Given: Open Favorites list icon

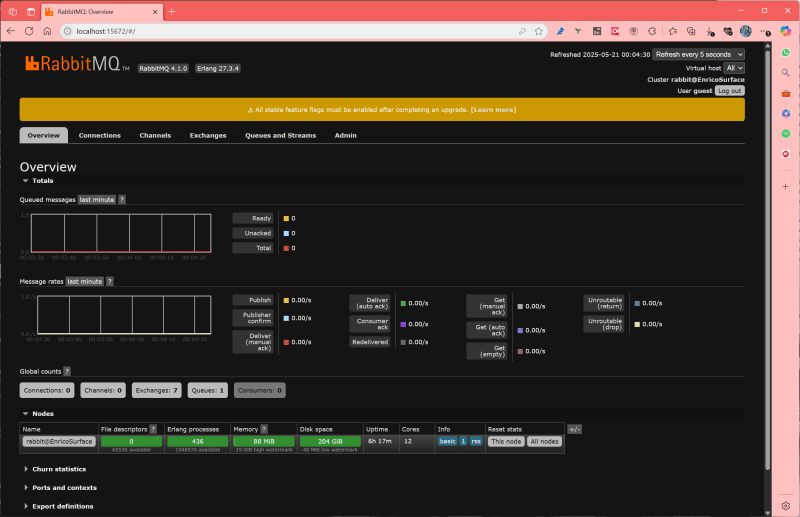Looking at the screenshot, I should click(673, 31).
